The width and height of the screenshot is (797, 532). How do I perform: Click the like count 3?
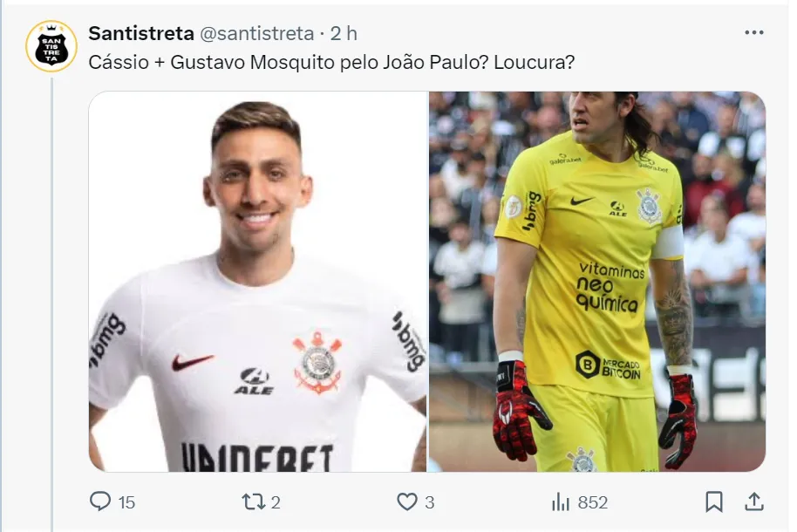click(x=430, y=502)
